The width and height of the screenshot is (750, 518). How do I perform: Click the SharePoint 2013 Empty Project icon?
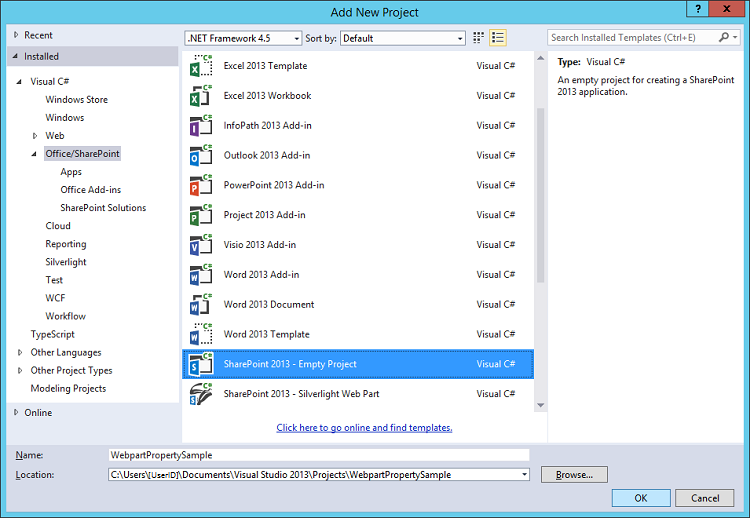201,364
